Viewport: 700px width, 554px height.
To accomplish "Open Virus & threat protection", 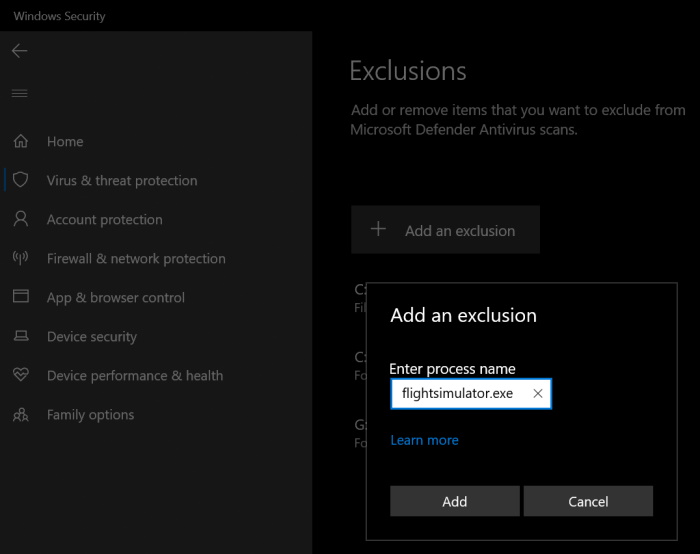I will click(x=122, y=180).
